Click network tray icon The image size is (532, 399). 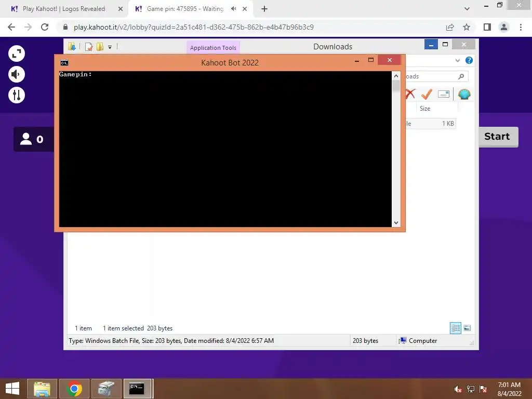[471, 389]
